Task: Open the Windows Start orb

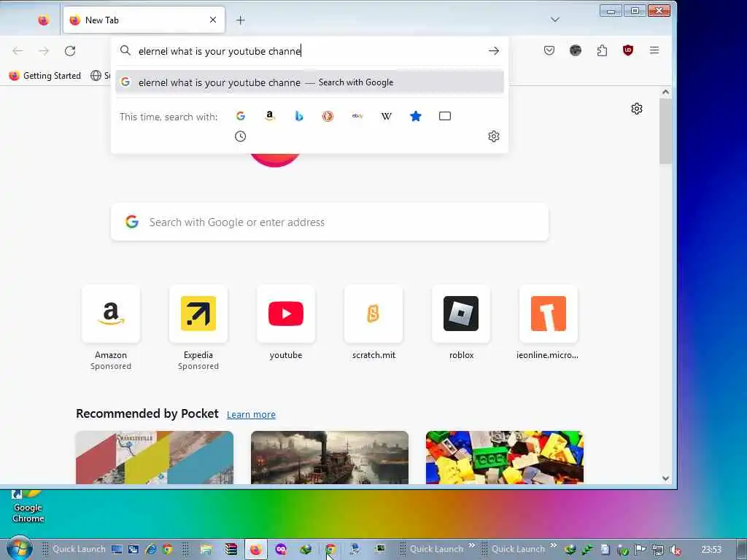Action: point(19,548)
